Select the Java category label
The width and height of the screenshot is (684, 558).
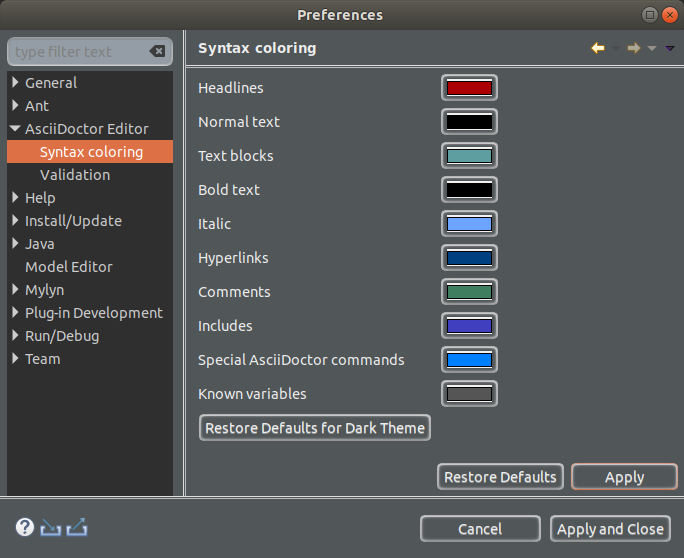coord(40,243)
